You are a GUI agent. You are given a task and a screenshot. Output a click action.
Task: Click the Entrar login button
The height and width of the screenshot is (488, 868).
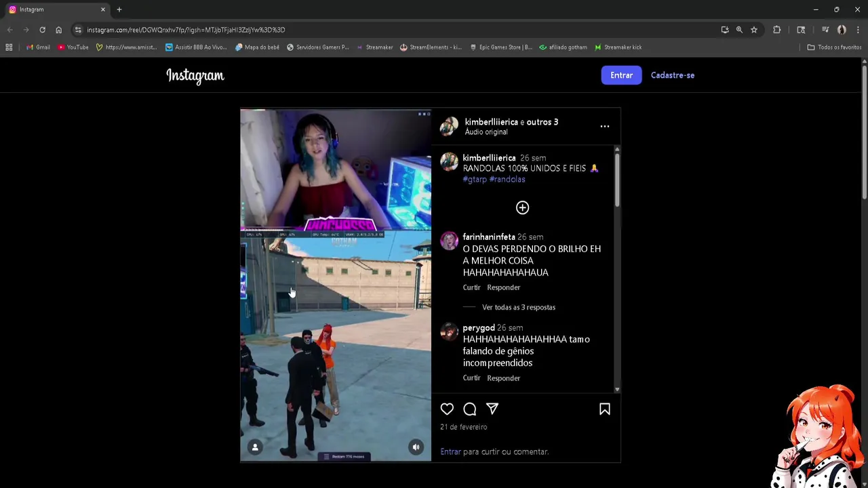[x=621, y=75]
